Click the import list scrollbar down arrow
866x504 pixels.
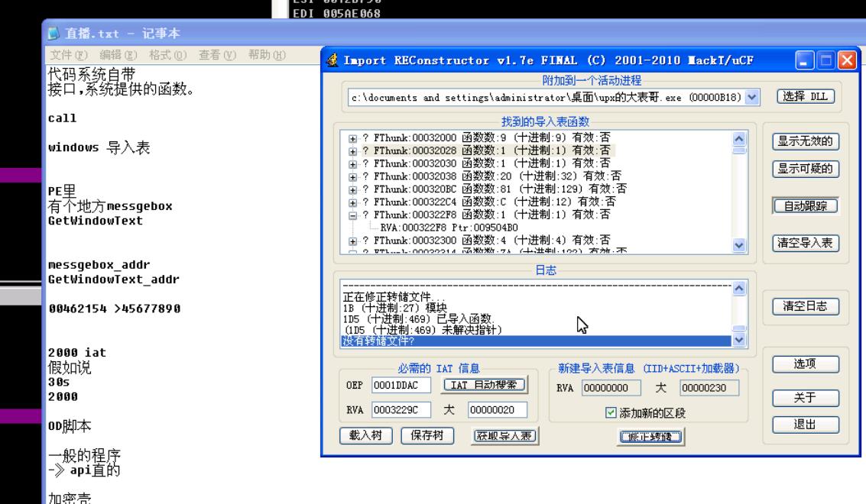point(739,245)
